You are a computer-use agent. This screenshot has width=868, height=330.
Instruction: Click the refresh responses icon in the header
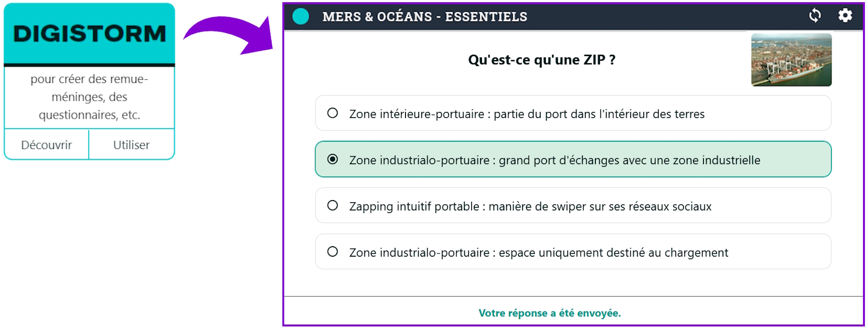pos(815,16)
